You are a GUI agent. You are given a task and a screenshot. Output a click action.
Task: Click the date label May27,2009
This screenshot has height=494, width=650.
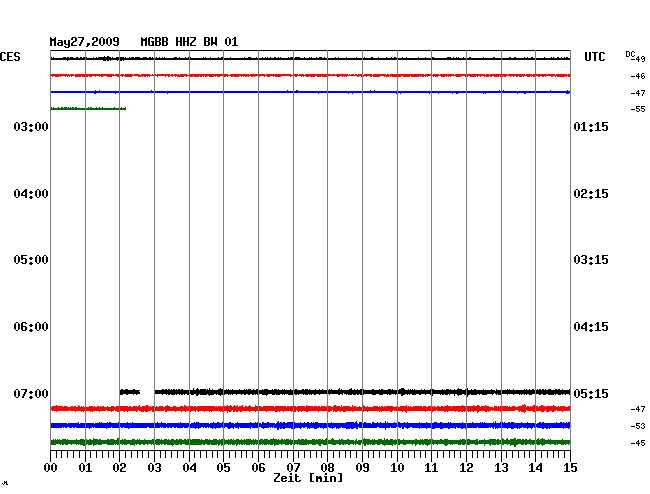pos(85,42)
